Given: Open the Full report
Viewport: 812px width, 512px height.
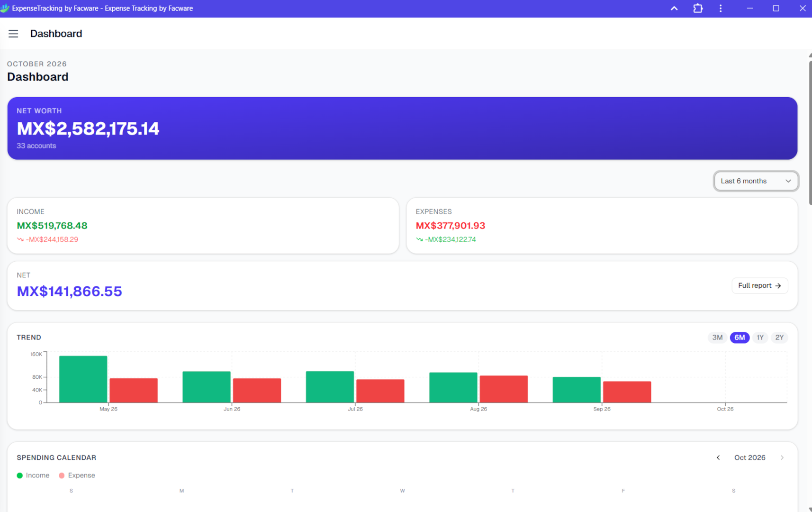Looking at the screenshot, I should click(759, 285).
